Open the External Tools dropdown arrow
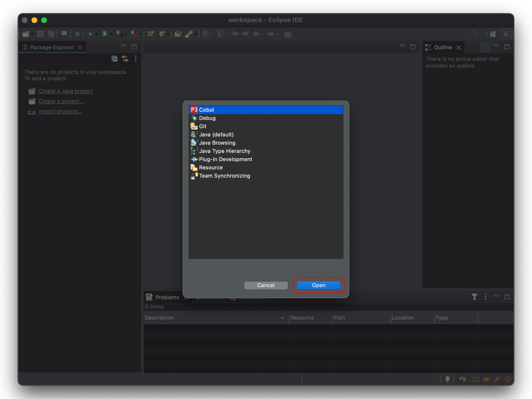 click(x=140, y=34)
